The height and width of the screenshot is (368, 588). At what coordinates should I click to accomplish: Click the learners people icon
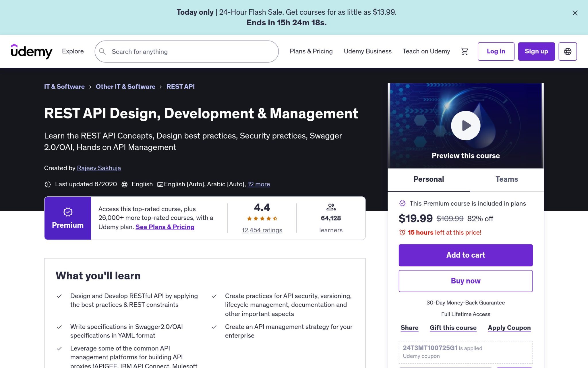click(331, 207)
